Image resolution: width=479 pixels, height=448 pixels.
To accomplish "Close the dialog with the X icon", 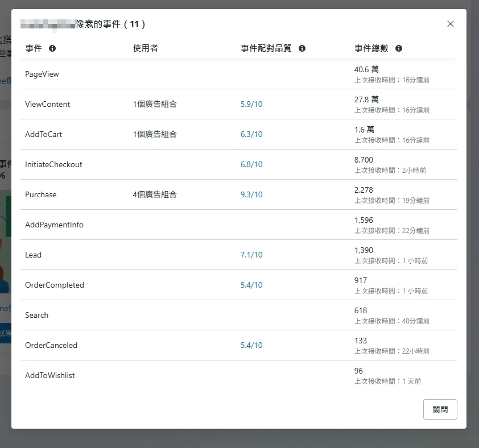I will point(451,24).
